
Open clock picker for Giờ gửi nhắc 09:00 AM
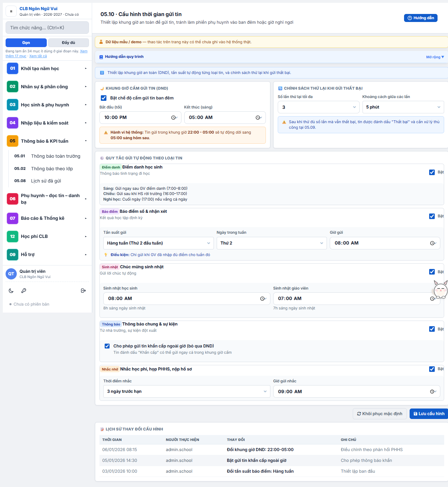click(x=432, y=392)
